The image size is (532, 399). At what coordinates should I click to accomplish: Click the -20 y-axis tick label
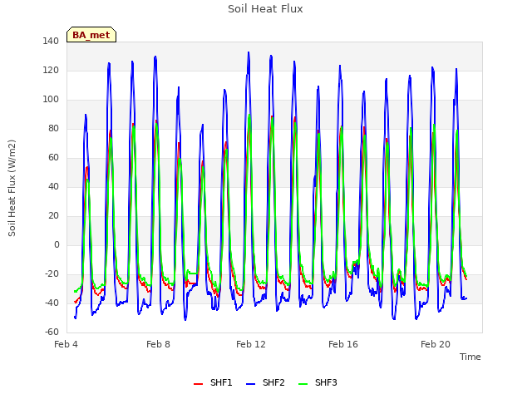52,273
